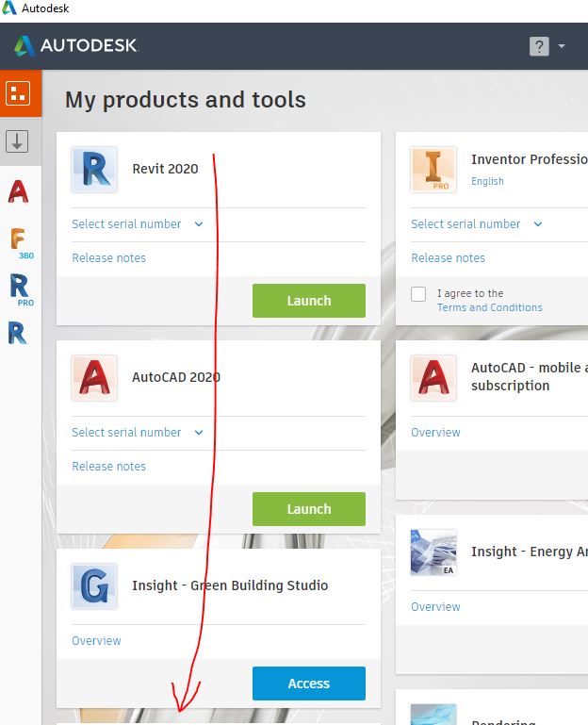Click the Inventor Professional product icon
The height and width of the screenshot is (725, 588).
(x=433, y=169)
